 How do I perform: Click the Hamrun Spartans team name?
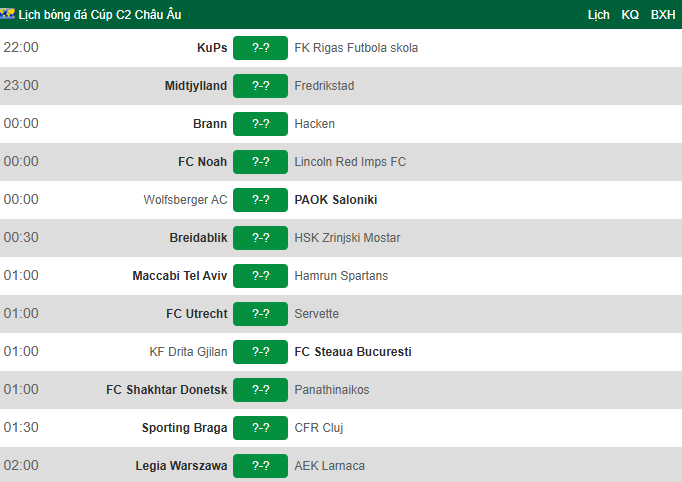(x=341, y=276)
